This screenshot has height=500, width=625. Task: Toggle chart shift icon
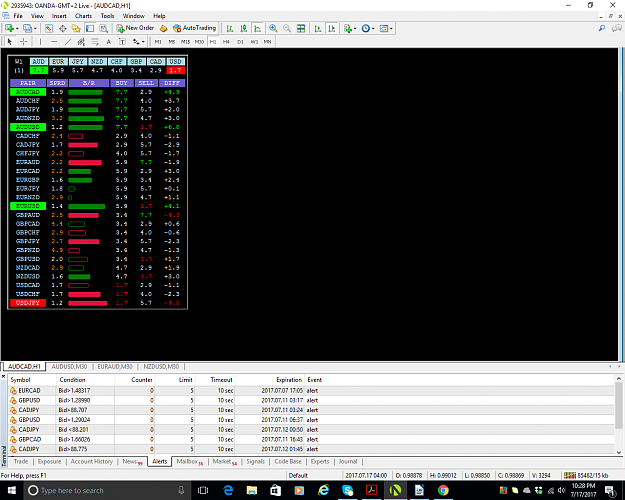(x=331, y=28)
